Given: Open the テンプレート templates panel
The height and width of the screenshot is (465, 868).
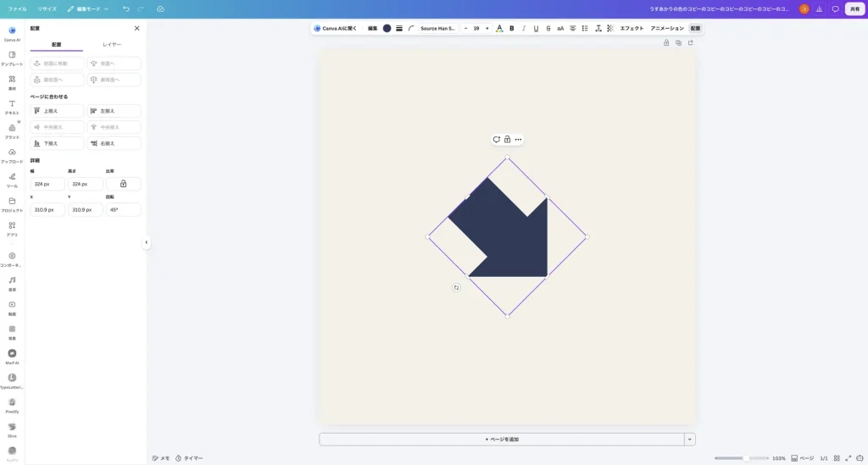Looking at the screenshot, I should click(12, 58).
